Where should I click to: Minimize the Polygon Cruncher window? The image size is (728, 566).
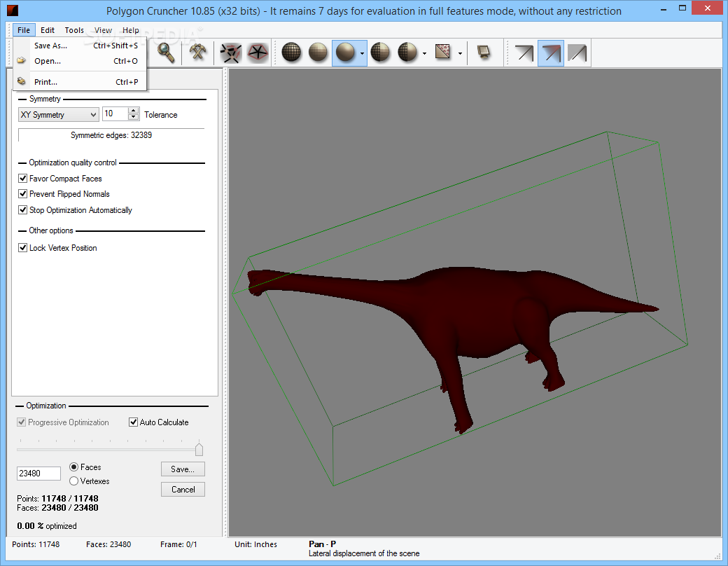click(x=664, y=9)
